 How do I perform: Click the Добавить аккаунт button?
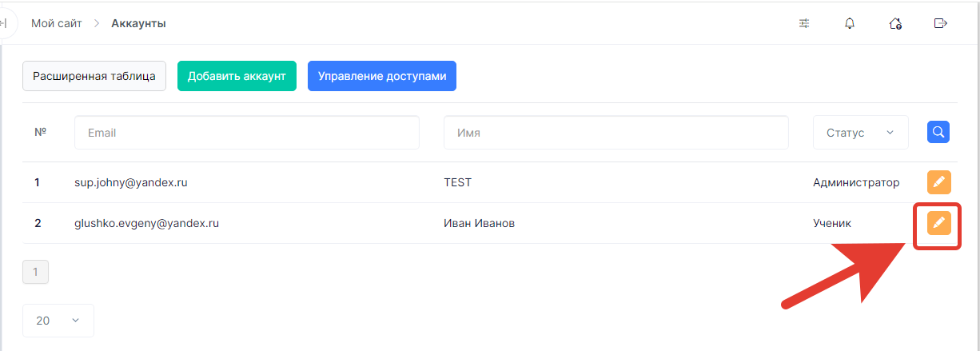click(x=237, y=76)
